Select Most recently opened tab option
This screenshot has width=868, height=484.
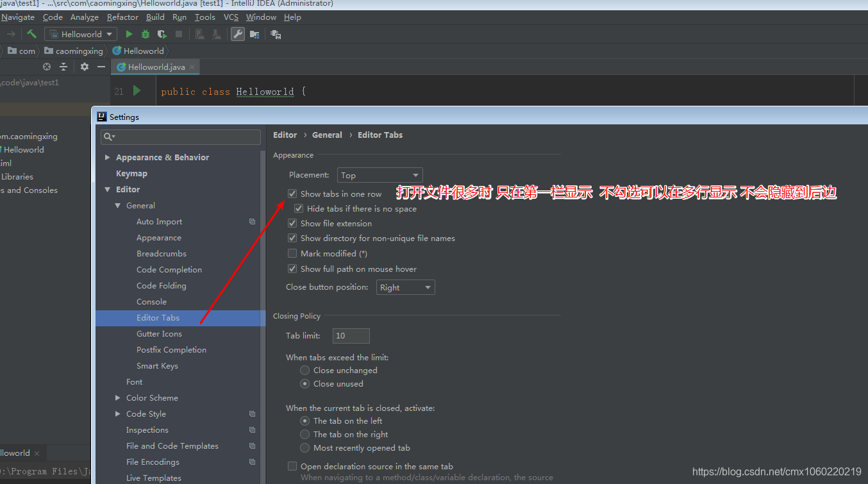pyautogui.click(x=305, y=447)
